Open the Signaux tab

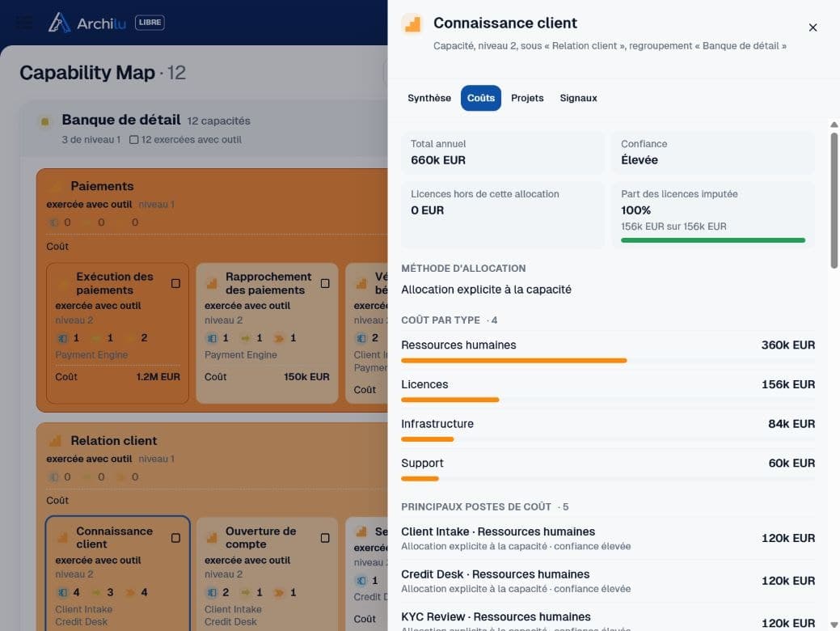(578, 98)
